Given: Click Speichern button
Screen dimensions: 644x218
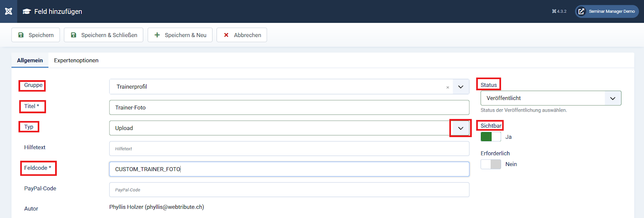Looking at the screenshot, I should pos(35,35).
